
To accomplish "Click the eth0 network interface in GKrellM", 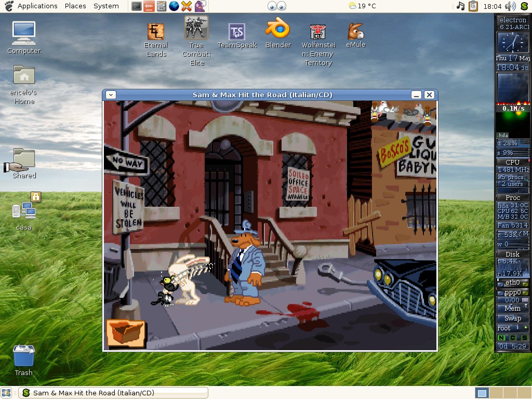I will [x=512, y=282].
